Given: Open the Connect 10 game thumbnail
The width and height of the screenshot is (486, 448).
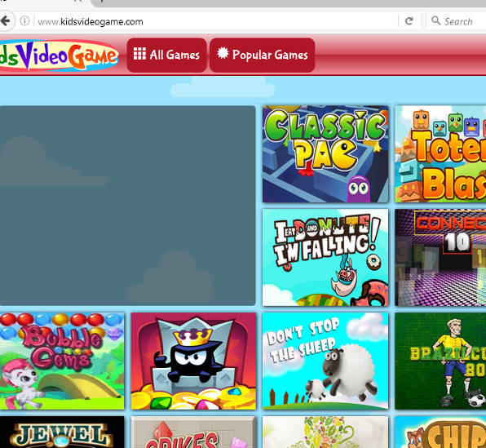Looking at the screenshot, I should (440, 258).
